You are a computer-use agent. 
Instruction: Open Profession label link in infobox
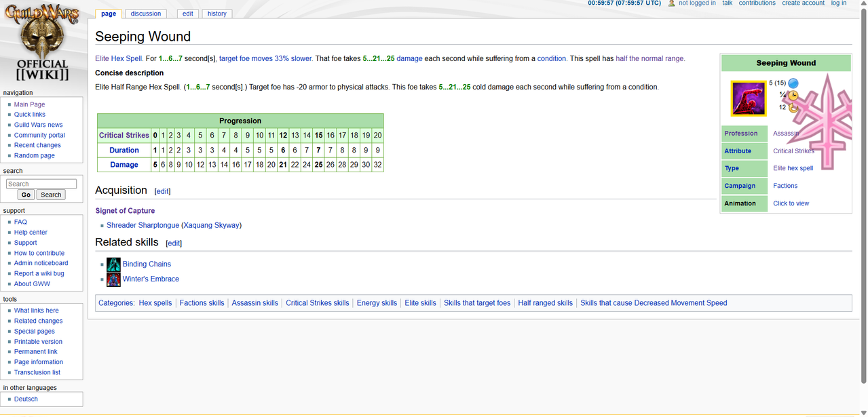click(x=741, y=134)
